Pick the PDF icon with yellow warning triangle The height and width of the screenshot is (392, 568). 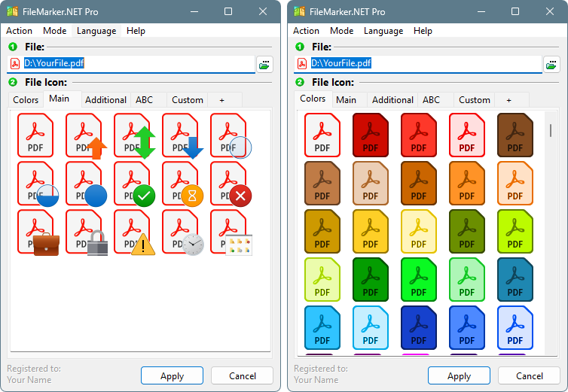pos(133,233)
